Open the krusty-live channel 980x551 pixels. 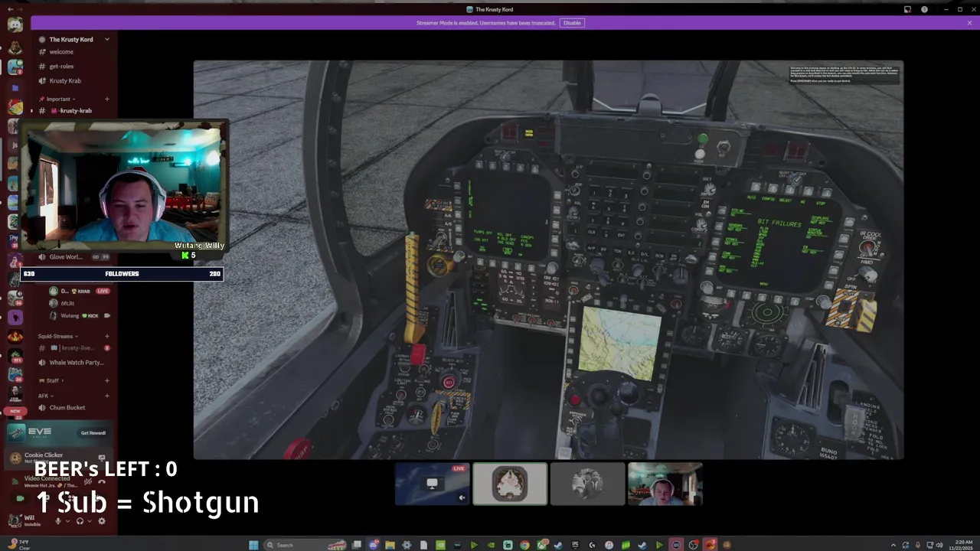[x=73, y=347]
